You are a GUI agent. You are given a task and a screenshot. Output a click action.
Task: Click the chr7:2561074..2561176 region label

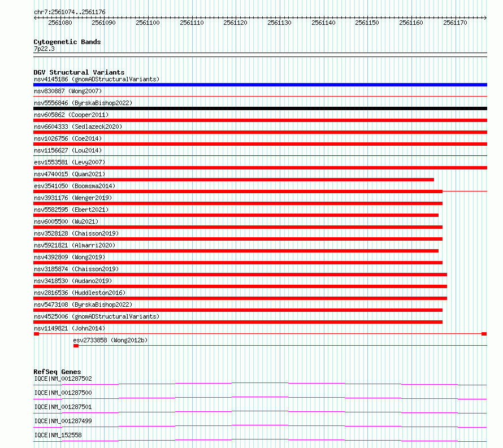pos(70,12)
